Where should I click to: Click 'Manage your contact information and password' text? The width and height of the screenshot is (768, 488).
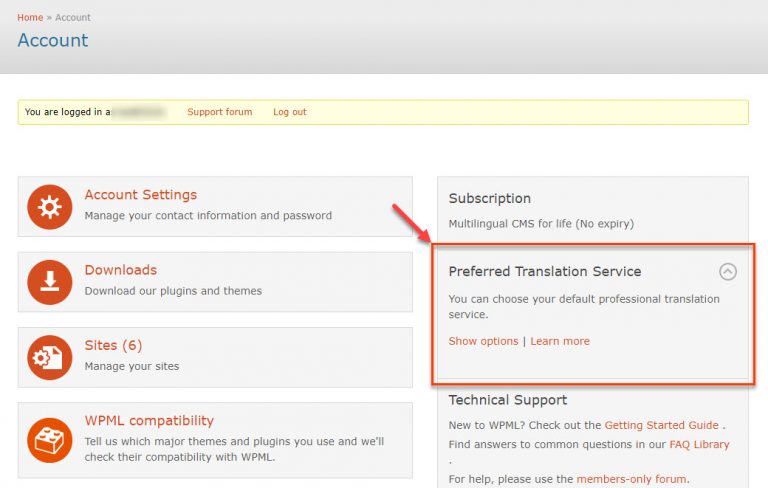click(208, 216)
